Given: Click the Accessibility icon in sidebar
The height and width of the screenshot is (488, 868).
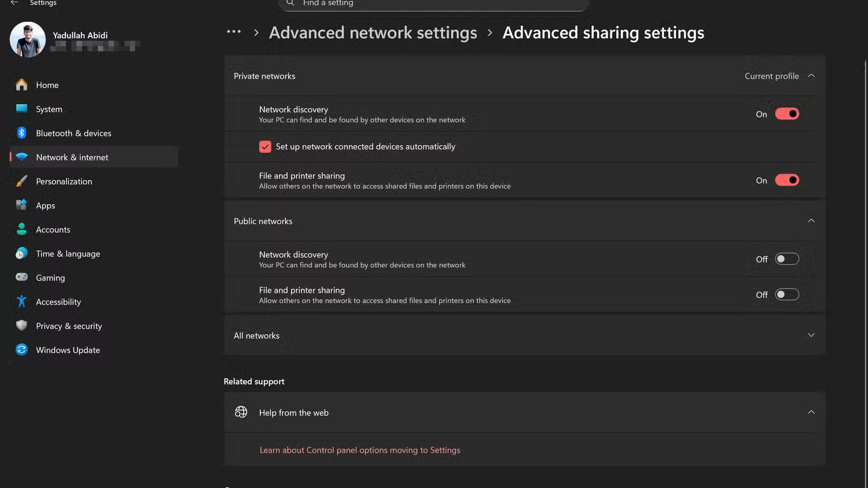Looking at the screenshot, I should pyautogui.click(x=21, y=301).
